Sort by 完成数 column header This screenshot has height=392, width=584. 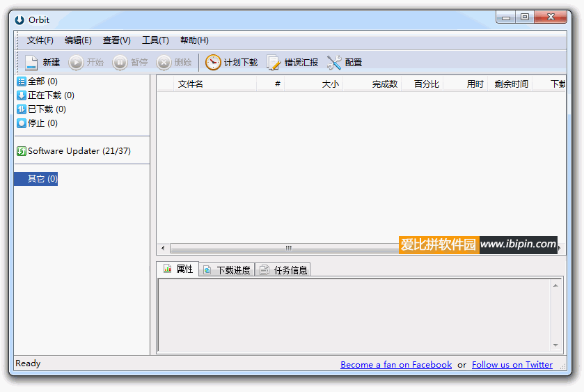pos(372,84)
